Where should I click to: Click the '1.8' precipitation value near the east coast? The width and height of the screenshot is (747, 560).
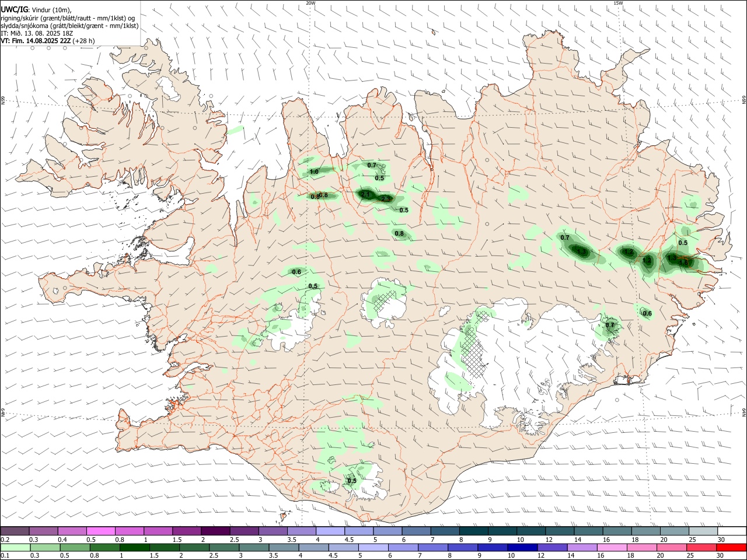point(684,264)
